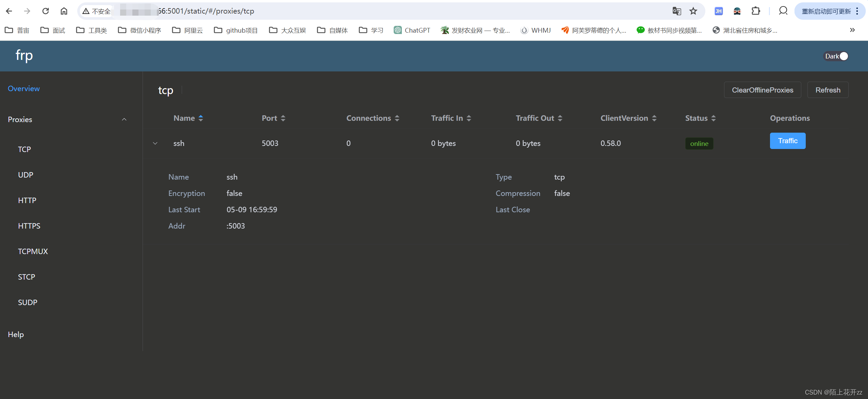Screen dimensions: 868x399
Task: Sort by Traffic In using its sort arrows
Action: point(469,118)
